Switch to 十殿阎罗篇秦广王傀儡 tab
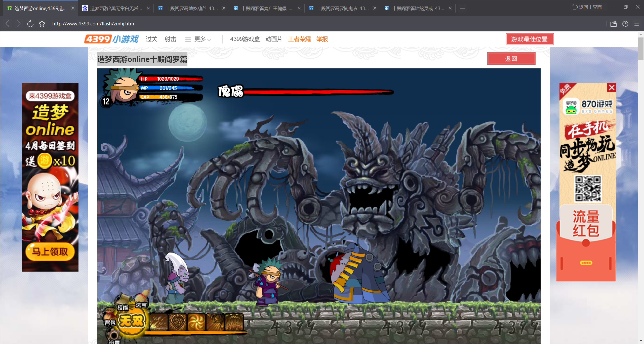 tap(267, 8)
